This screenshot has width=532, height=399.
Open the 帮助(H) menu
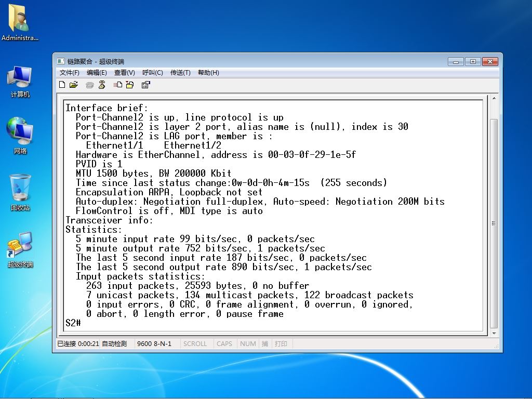tap(208, 73)
